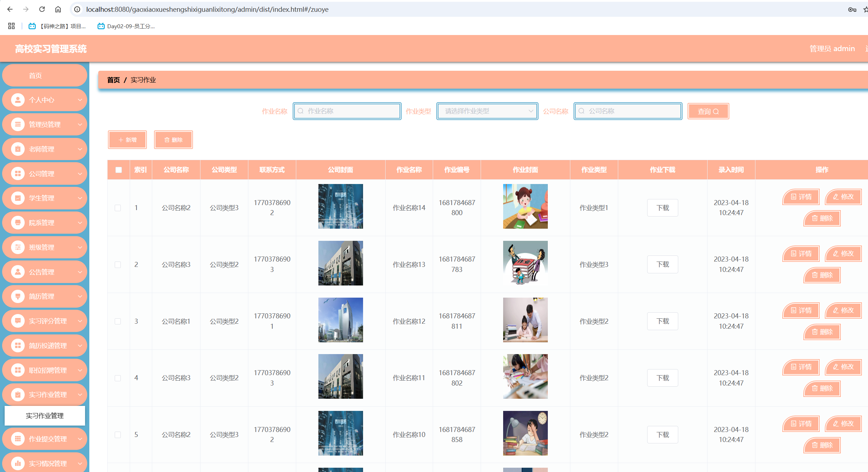The height and width of the screenshot is (472, 868).
Task: Click the 作业提交管理 sidebar icon
Action: pyautogui.click(x=18, y=439)
